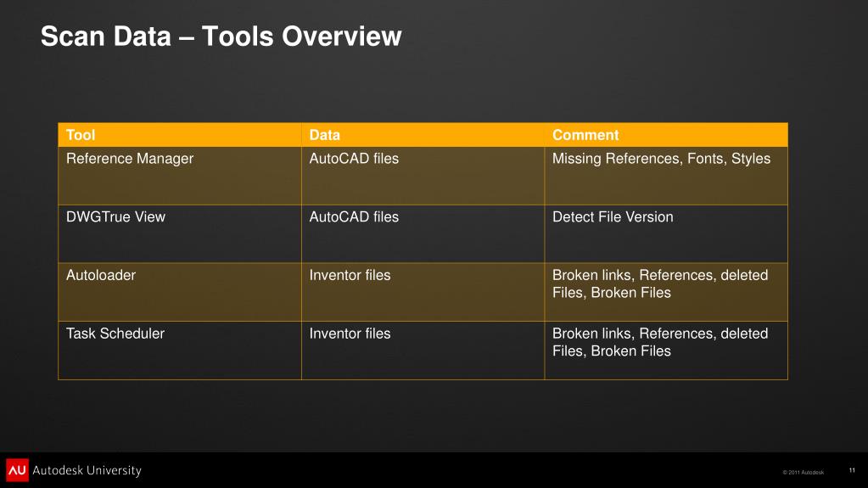This screenshot has width=868, height=488.
Task: Click the Autodesk University footer text
Action: pos(87,470)
